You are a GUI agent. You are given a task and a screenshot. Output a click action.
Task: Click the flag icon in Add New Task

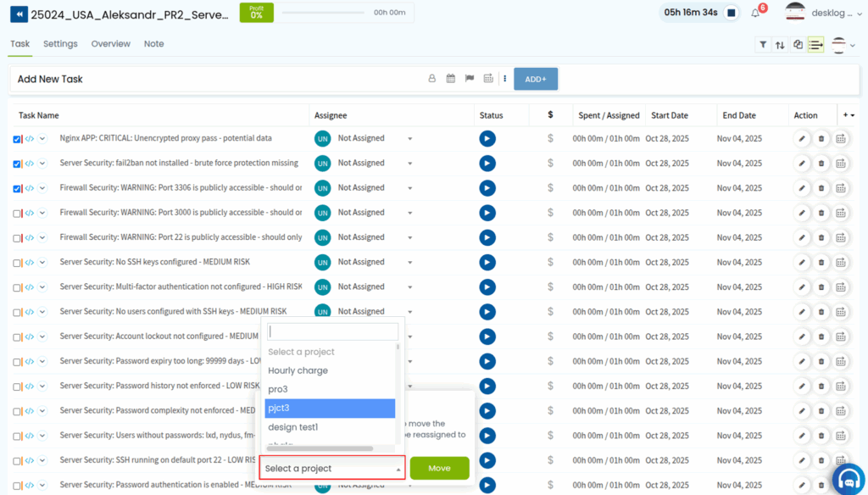pyautogui.click(x=469, y=79)
